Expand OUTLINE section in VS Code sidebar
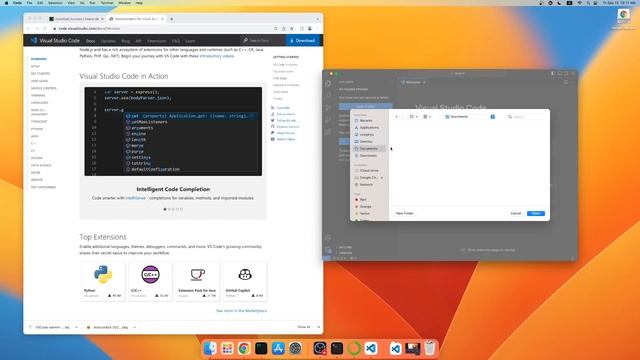 point(345,247)
